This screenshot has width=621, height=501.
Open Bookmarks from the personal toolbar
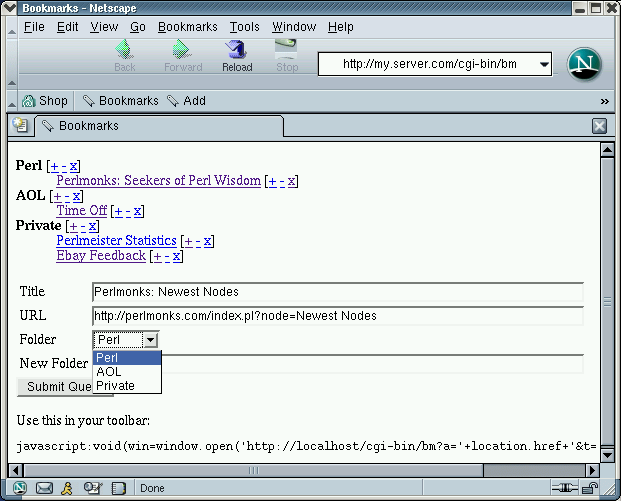click(x=120, y=101)
